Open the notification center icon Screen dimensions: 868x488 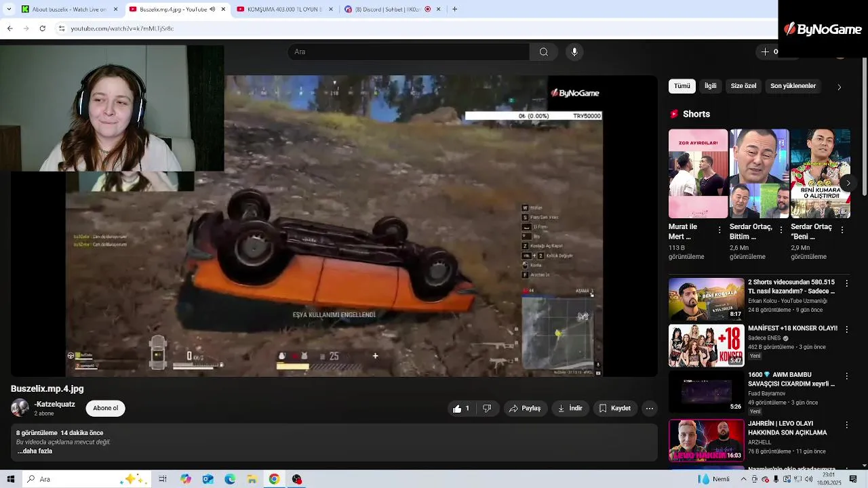[x=853, y=479]
